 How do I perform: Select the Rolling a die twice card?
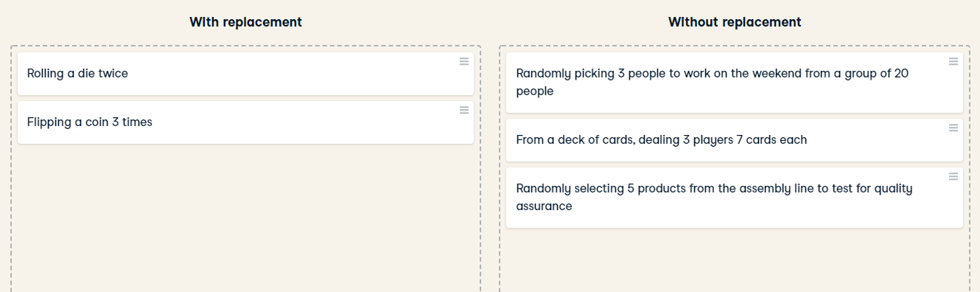click(245, 74)
